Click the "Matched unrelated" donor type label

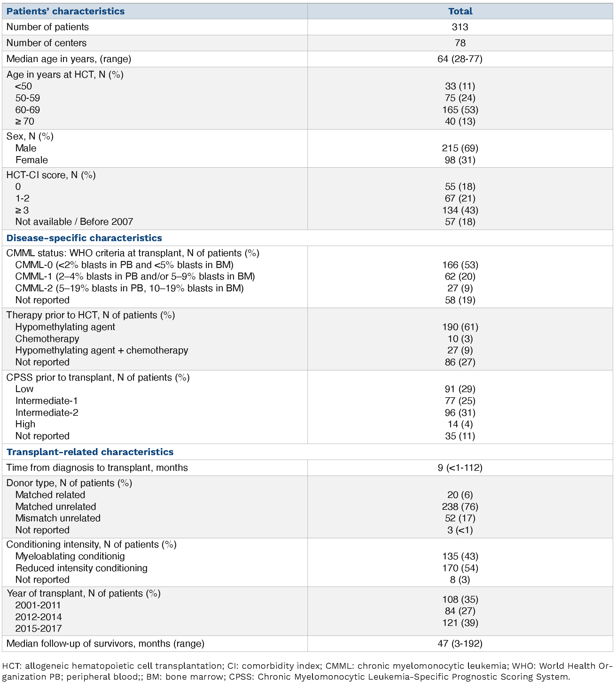coord(56,507)
